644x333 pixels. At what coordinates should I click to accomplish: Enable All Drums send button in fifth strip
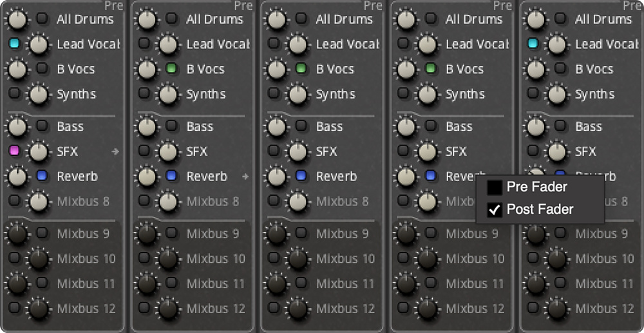click(x=560, y=19)
